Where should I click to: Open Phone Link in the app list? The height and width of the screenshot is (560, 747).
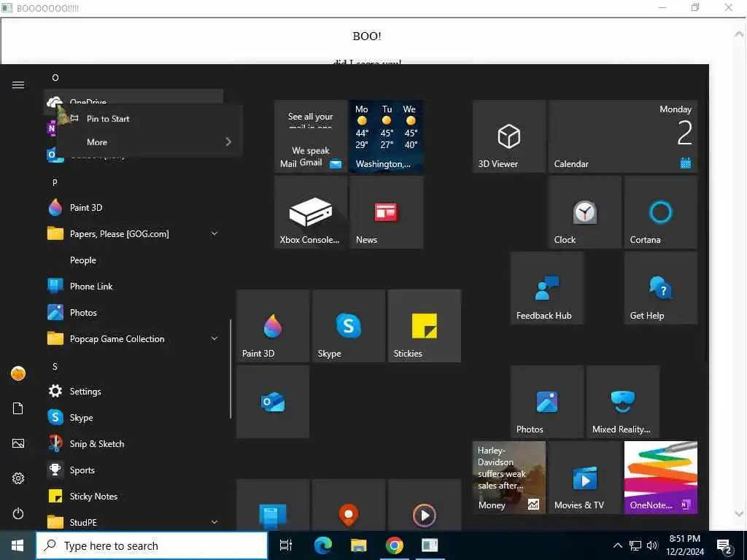point(133,286)
